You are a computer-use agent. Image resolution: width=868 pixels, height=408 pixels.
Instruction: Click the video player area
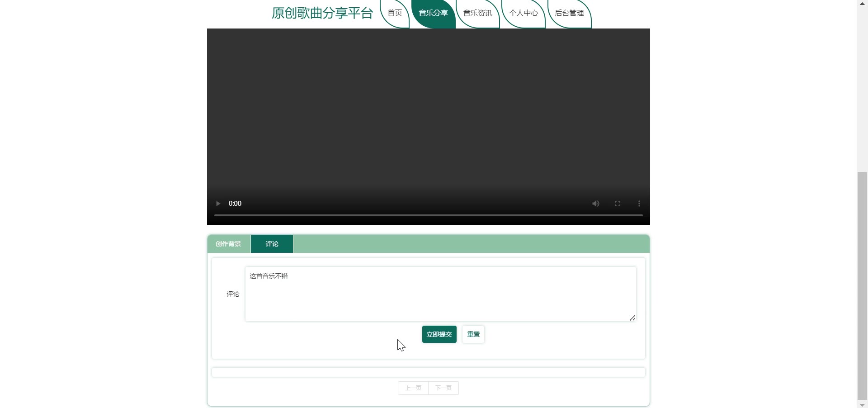coord(429,127)
